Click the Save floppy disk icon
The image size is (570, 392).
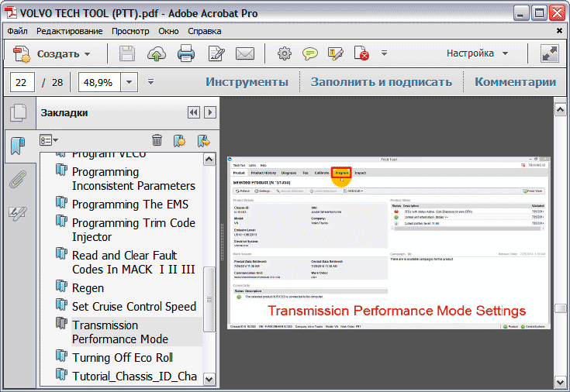click(x=127, y=54)
